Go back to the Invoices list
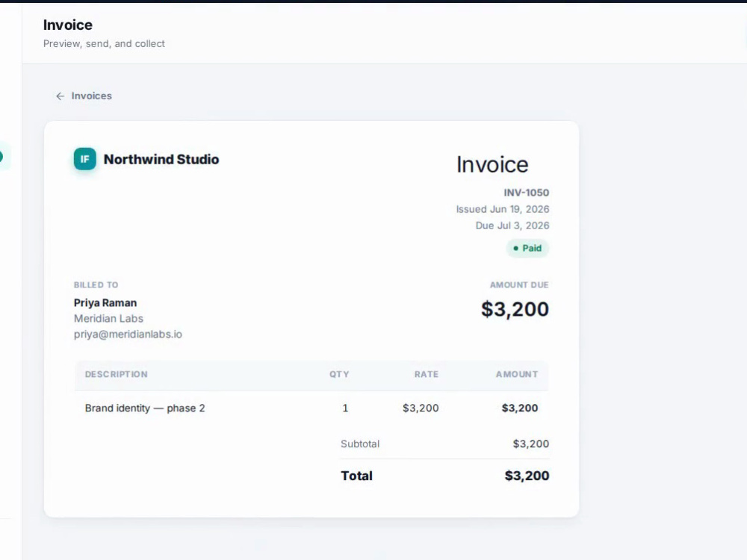The width and height of the screenshot is (747, 560). pos(84,96)
